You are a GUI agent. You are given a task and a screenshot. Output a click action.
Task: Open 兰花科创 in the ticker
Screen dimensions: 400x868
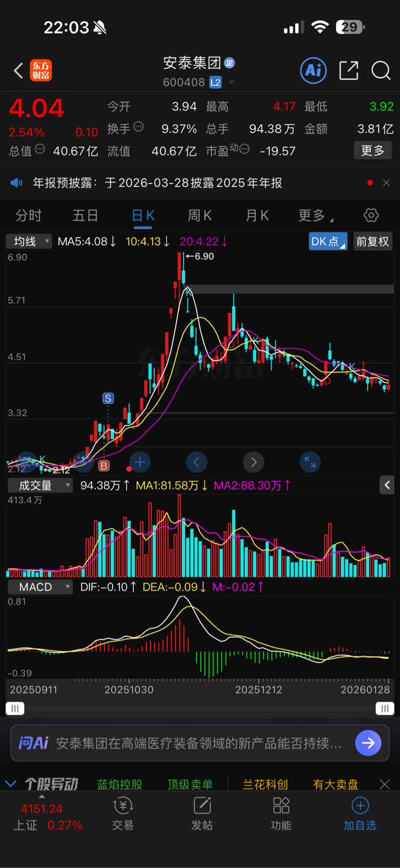click(265, 784)
